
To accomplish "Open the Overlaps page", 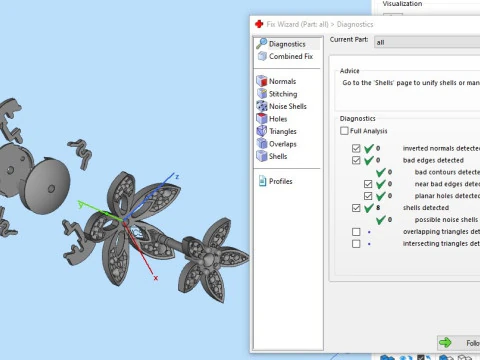I will click(283, 144).
